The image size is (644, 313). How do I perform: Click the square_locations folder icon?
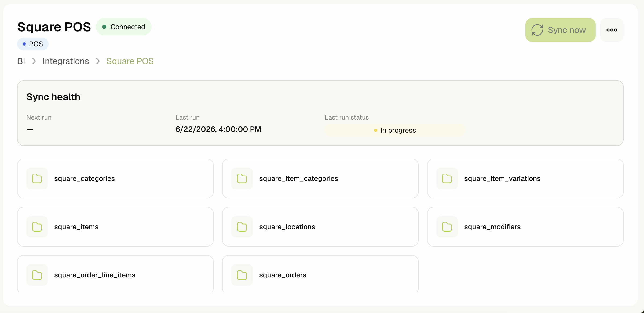point(242,227)
